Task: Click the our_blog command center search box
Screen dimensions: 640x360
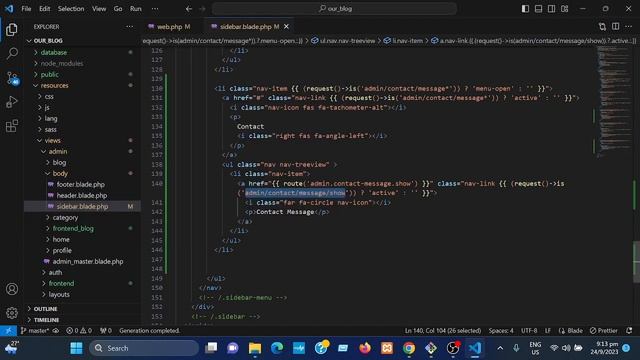Action: [334, 9]
